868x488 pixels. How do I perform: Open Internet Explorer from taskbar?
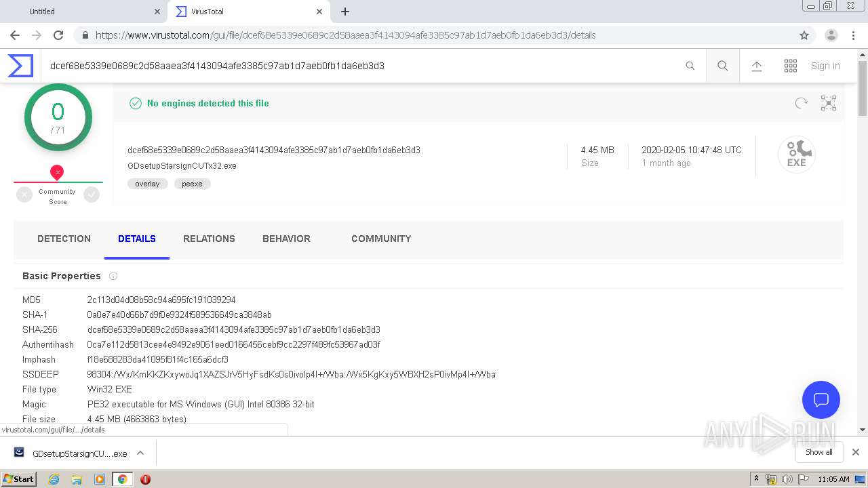pyautogui.click(x=54, y=479)
